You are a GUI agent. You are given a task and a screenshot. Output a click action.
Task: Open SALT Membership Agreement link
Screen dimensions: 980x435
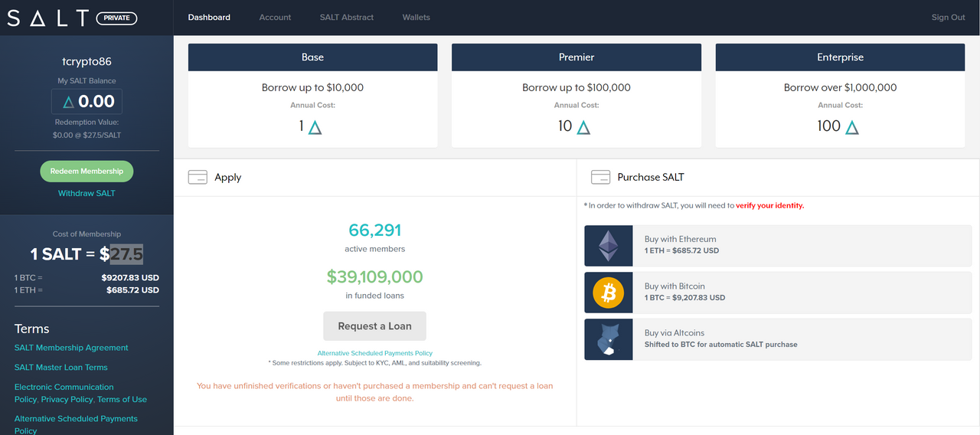71,348
